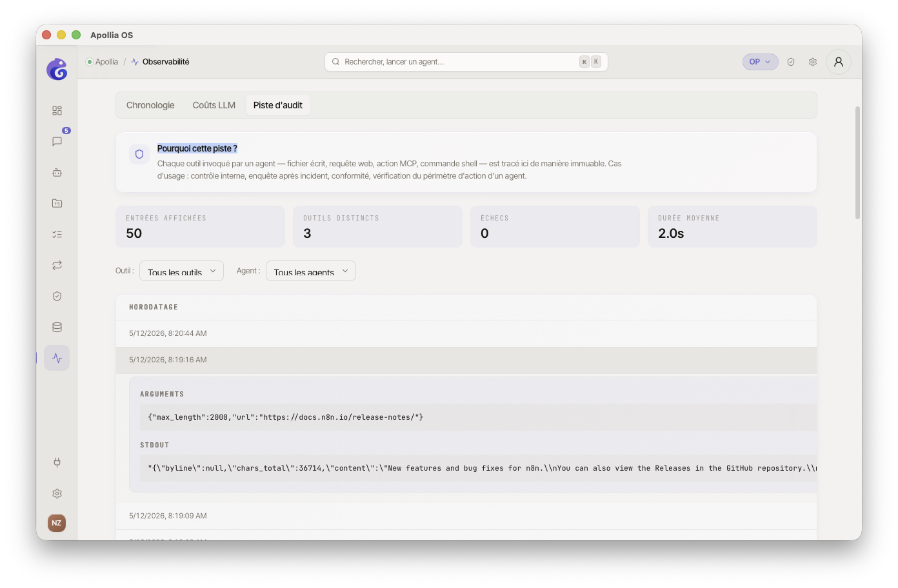Image resolution: width=898 pixels, height=588 pixels.
Task: Open the Tous les outils dropdown
Action: point(181,271)
